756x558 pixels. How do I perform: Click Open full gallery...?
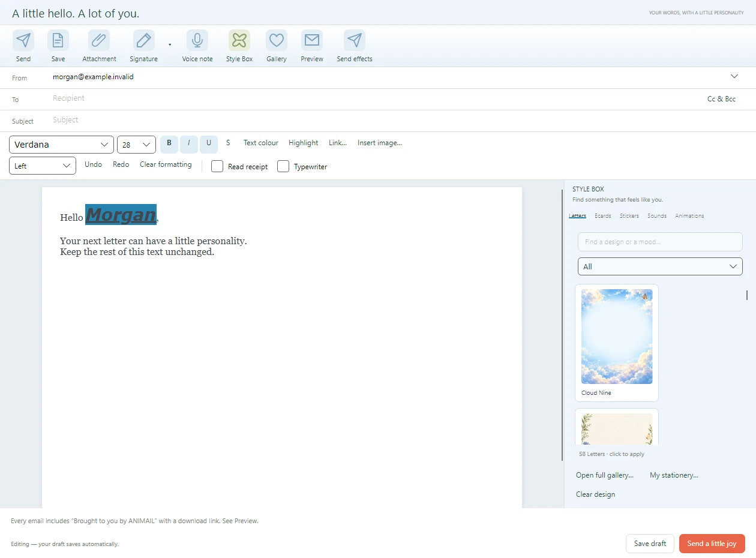click(x=605, y=475)
